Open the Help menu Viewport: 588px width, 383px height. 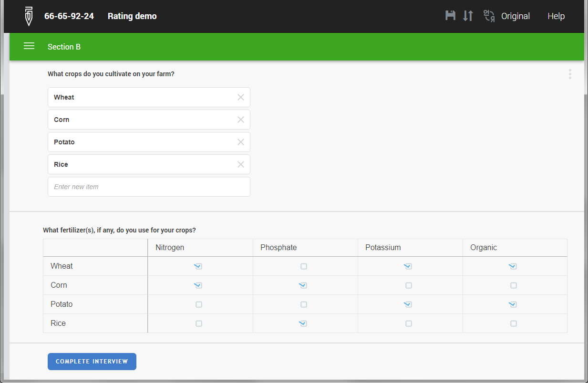556,16
